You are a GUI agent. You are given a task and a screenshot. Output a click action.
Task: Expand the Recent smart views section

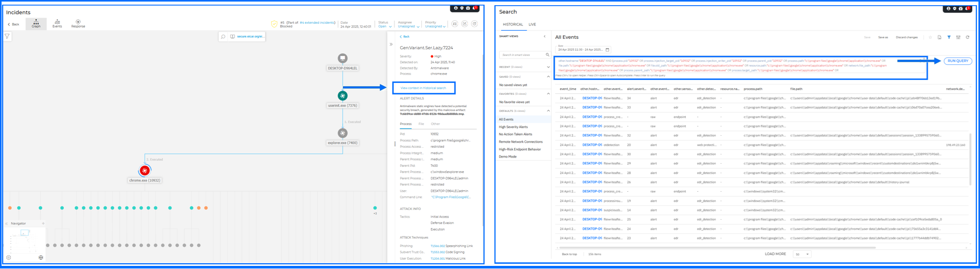(x=548, y=67)
